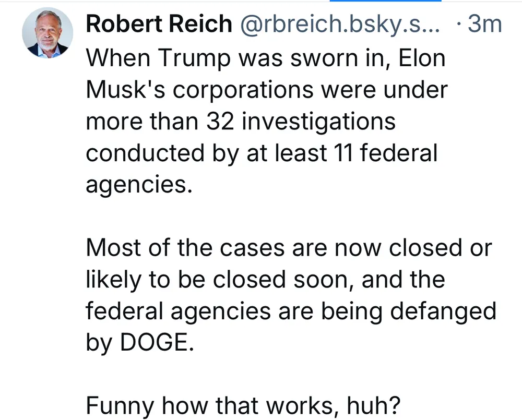Open the @rbreich.bsky.s... handle link

[340, 24]
